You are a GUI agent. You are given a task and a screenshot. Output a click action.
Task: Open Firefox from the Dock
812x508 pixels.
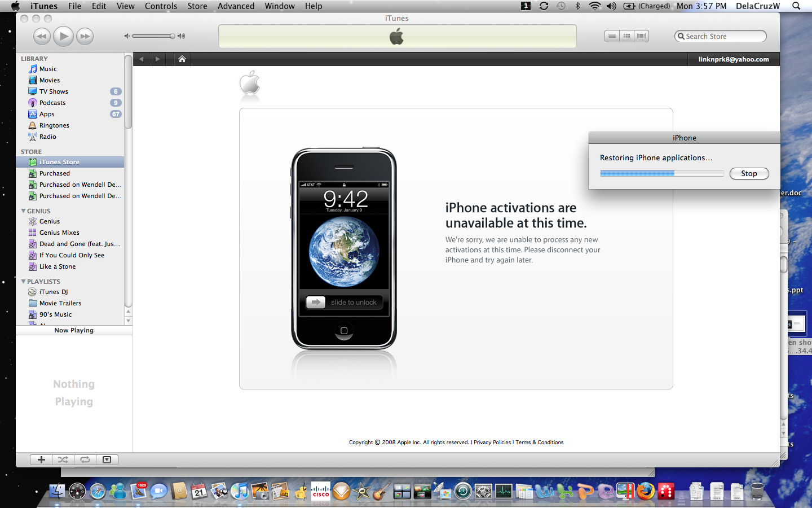pyautogui.click(x=646, y=492)
